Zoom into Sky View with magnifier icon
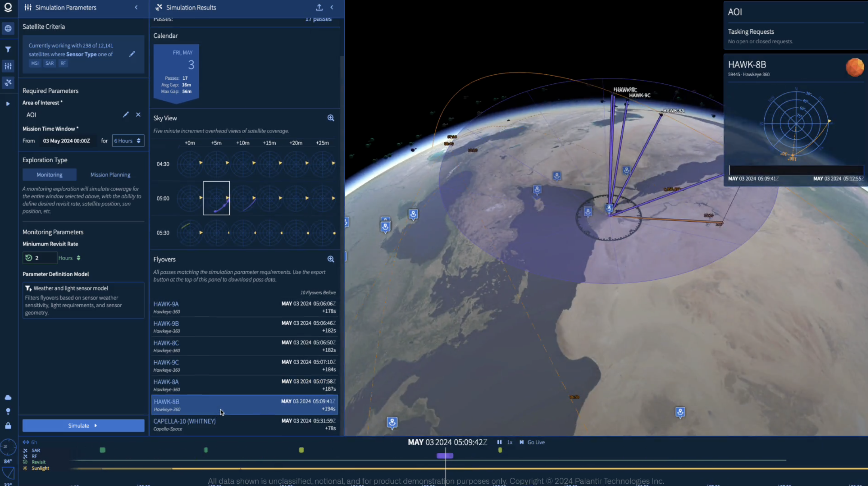Image resolution: width=868 pixels, height=486 pixels. (x=331, y=118)
